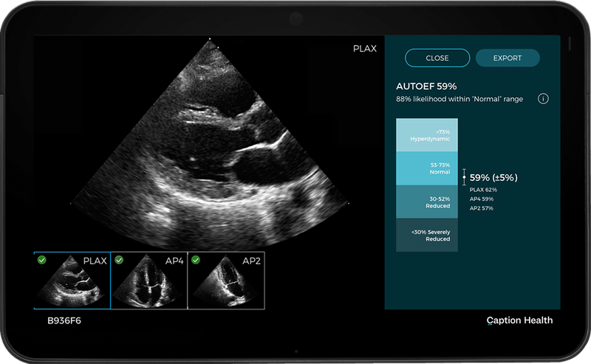The height and width of the screenshot is (364, 591).
Task: Click the AP4 59% value
Action: point(482,199)
